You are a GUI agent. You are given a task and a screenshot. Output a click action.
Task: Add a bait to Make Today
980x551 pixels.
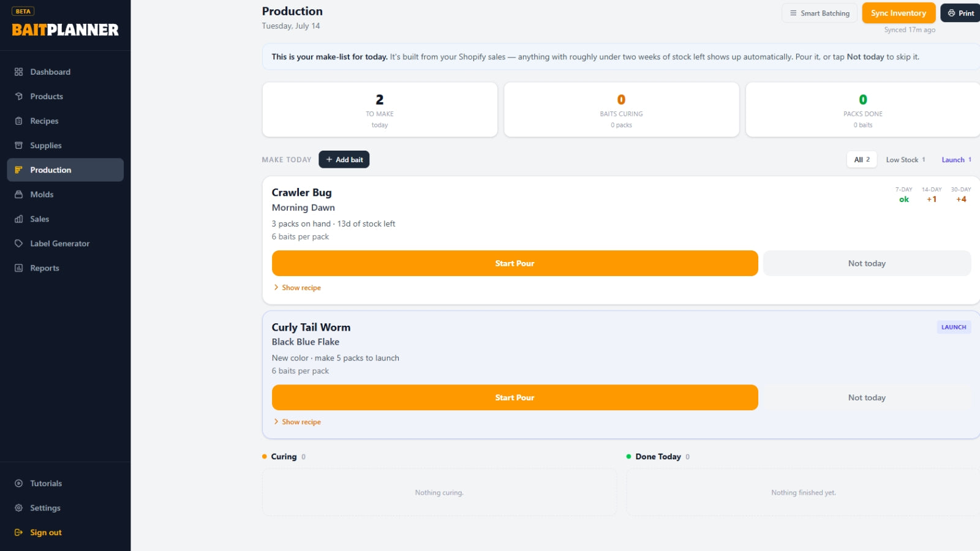pyautogui.click(x=344, y=160)
